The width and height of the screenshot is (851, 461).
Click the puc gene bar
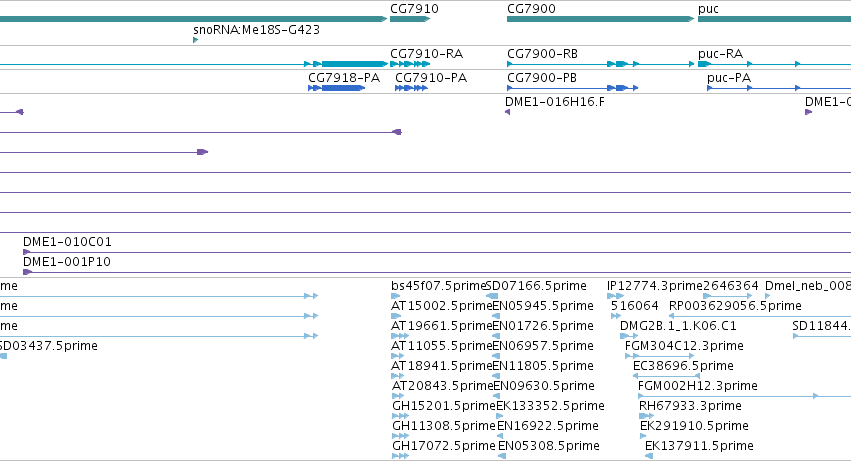pos(774,19)
